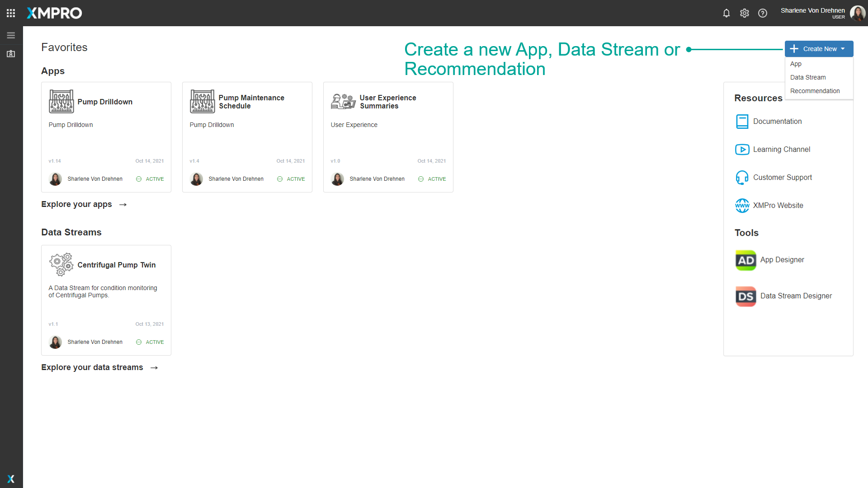Choose Recommendation from the Create New menu
Image resolution: width=868 pixels, height=488 pixels.
click(815, 91)
